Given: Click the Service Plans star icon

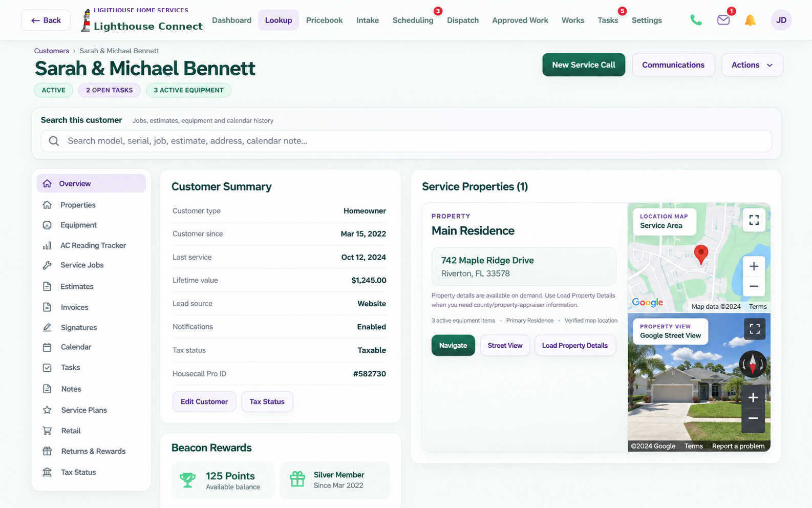Looking at the screenshot, I should pyautogui.click(x=47, y=410).
